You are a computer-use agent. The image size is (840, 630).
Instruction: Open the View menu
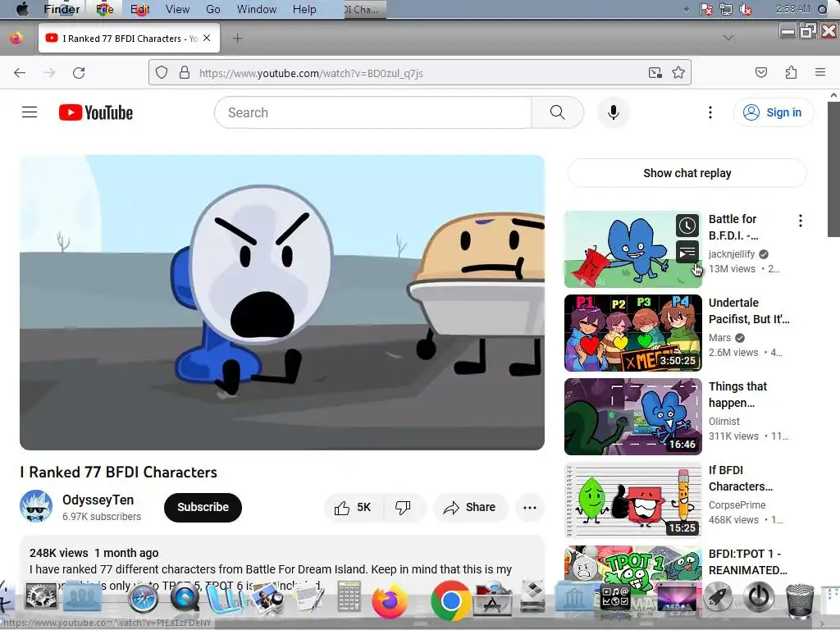tap(177, 9)
